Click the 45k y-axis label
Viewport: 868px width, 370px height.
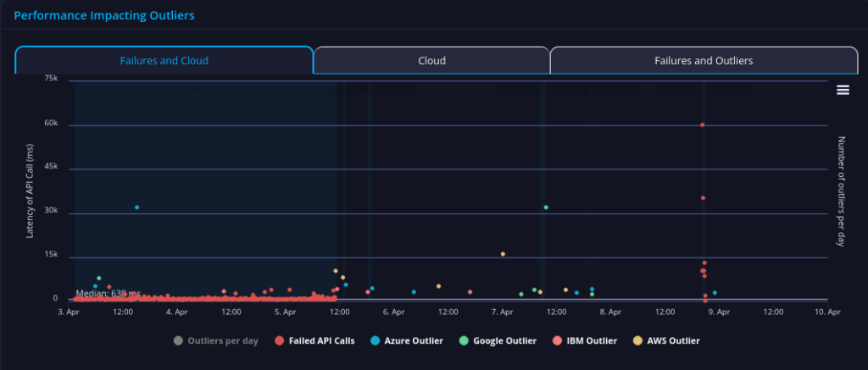point(52,167)
